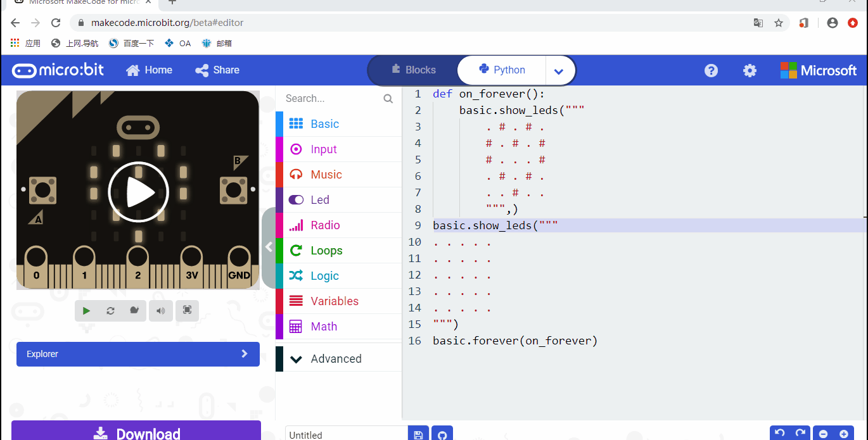Click the GitHub icon button

(442, 434)
